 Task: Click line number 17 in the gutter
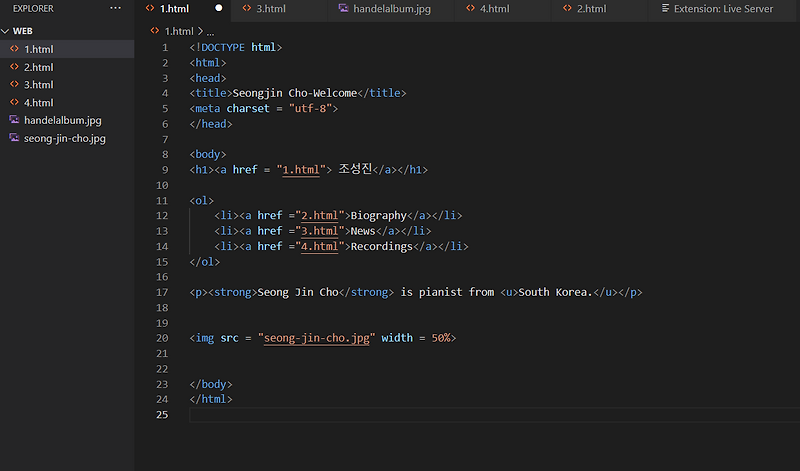162,292
